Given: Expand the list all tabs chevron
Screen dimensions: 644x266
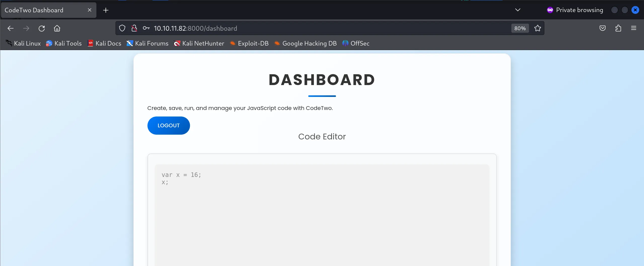Looking at the screenshot, I should pyautogui.click(x=518, y=10).
